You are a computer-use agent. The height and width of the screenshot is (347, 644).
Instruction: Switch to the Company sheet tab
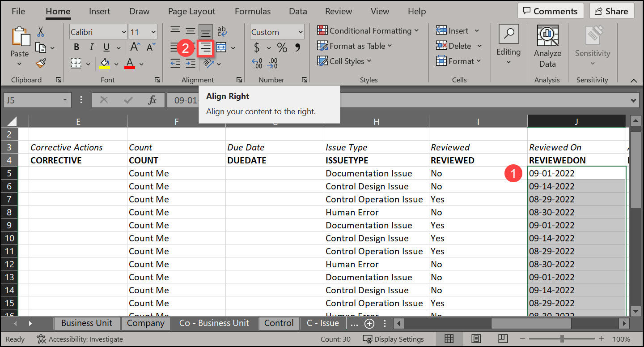point(145,323)
